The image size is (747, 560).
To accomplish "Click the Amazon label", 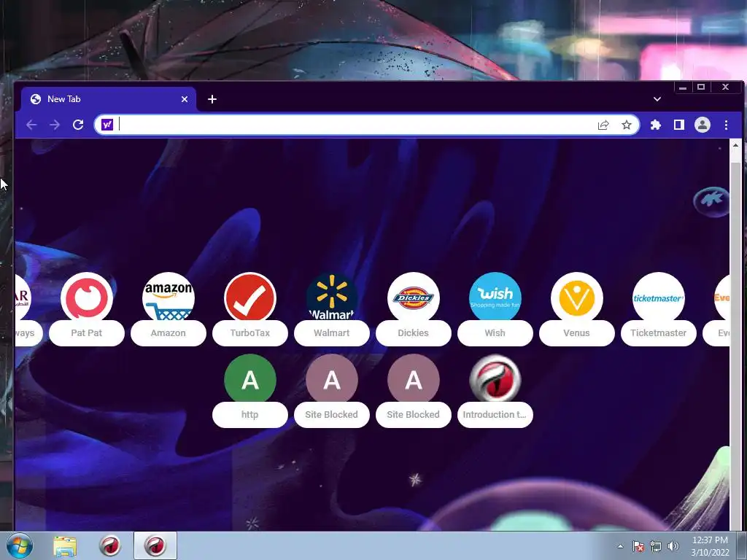I will click(x=169, y=332).
